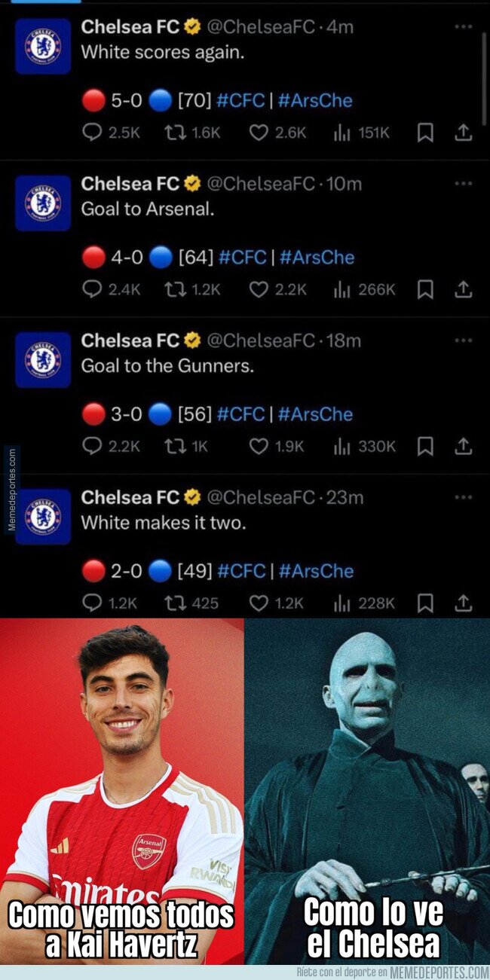This screenshot has width=490, height=980.
Task: Click the timeline scrollbar on the right edge
Action: [484, 79]
